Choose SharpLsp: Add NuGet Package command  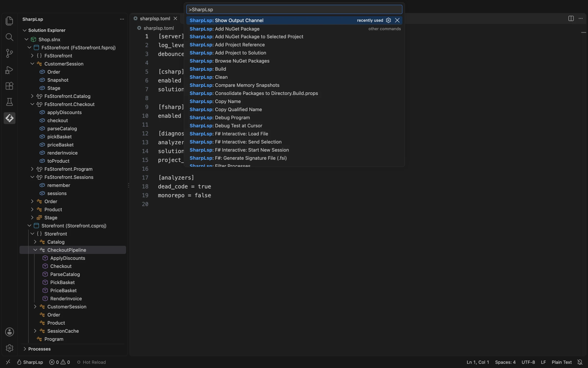coord(294,29)
